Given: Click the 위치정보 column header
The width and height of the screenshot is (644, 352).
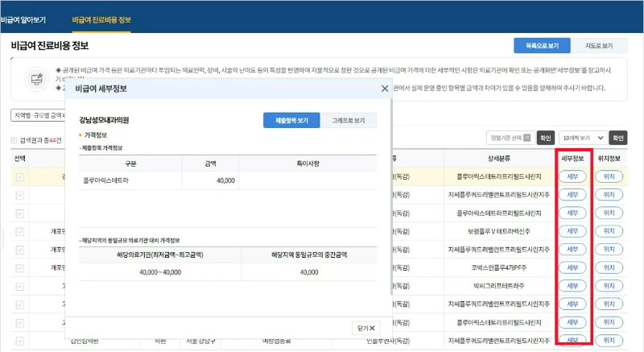Looking at the screenshot, I should (609, 159).
